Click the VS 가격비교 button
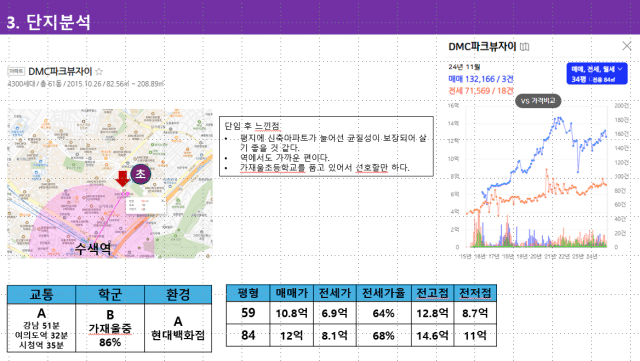 pos(538,101)
